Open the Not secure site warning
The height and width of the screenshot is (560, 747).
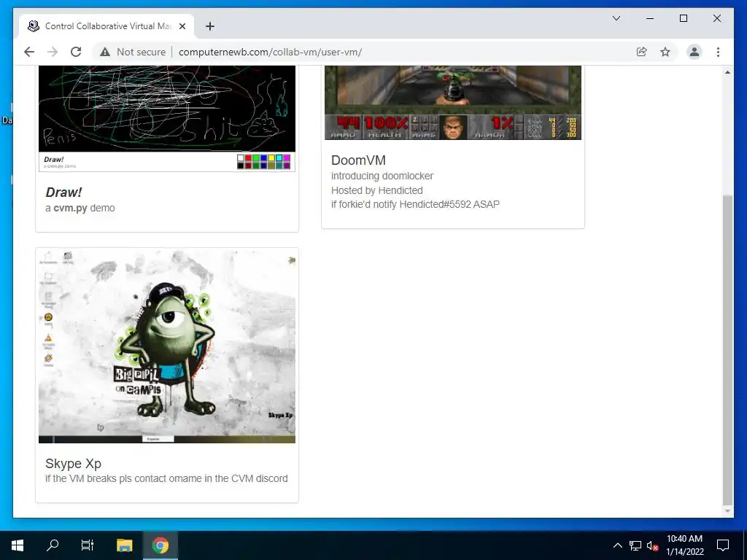click(x=133, y=52)
